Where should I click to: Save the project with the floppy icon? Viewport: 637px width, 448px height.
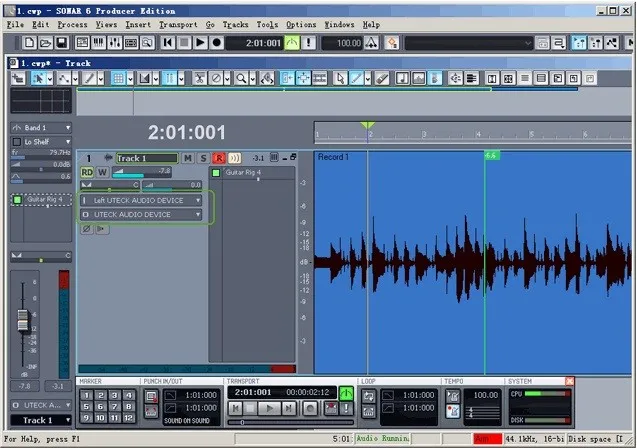(x=61, y=43)
